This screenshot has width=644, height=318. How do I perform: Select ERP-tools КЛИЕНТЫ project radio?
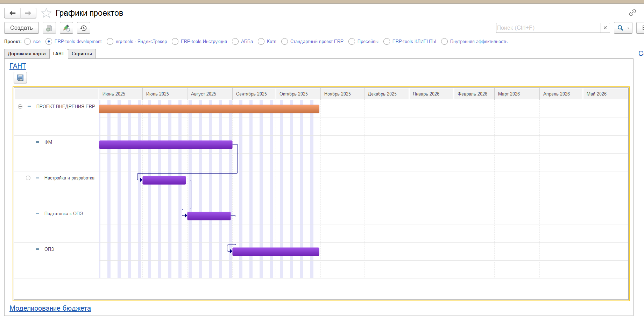tap(387, 42)
